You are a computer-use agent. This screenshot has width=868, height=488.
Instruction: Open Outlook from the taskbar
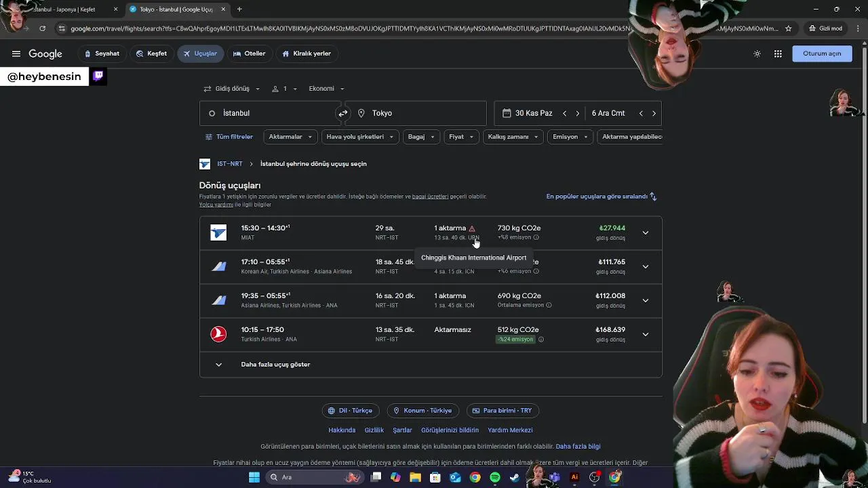[455, 477]
